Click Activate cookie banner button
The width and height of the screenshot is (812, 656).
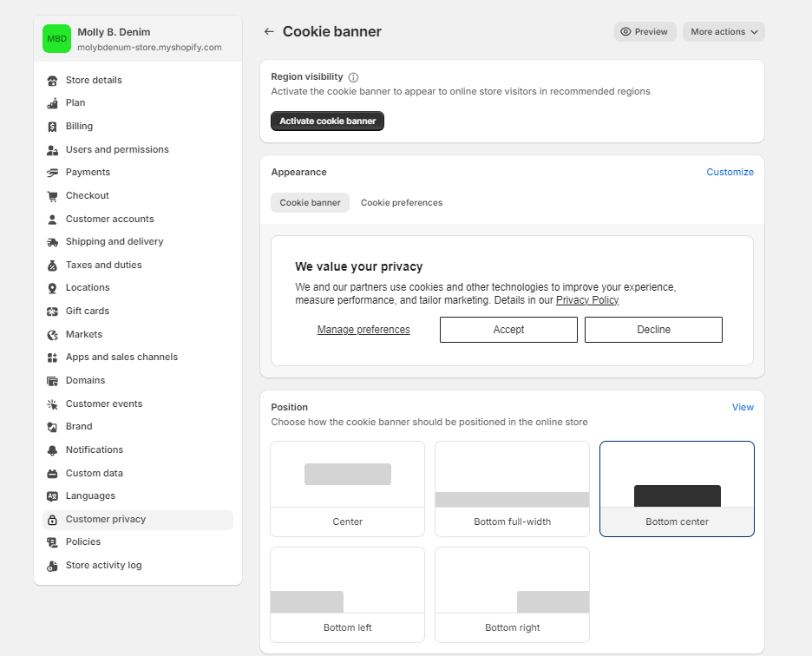[x=327, y=121]
